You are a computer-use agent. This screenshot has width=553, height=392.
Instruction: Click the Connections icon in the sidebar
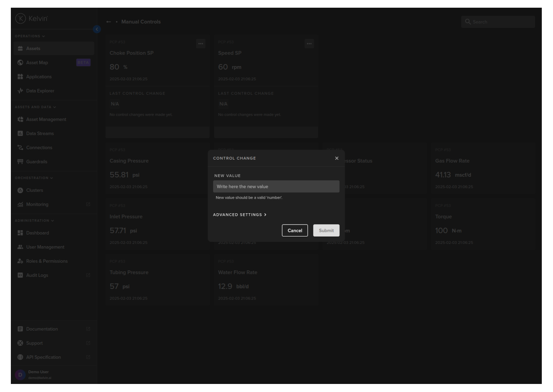(20, 148)
